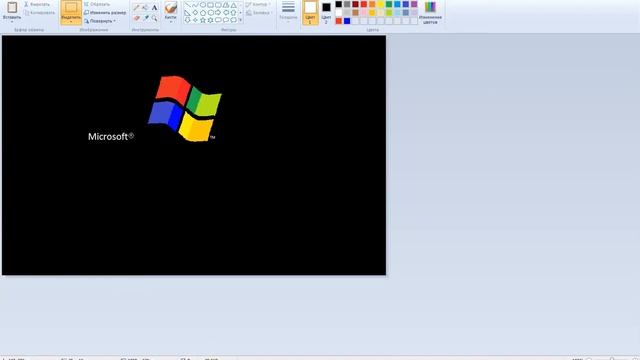Expand the full shapes gallery arrow

point(241,20)
